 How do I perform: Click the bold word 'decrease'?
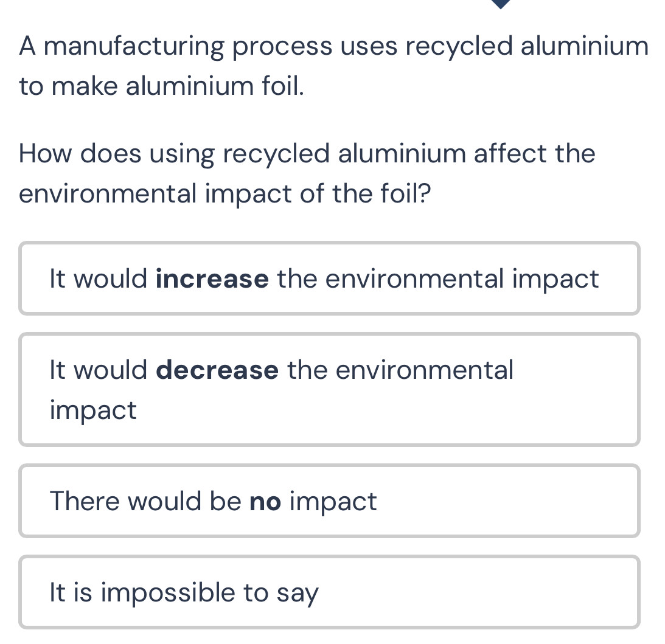point(217,370)
